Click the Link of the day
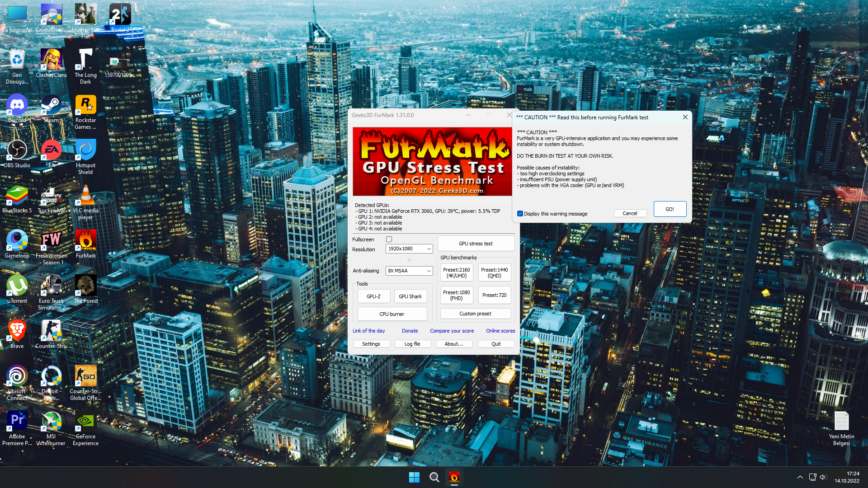 368,331
